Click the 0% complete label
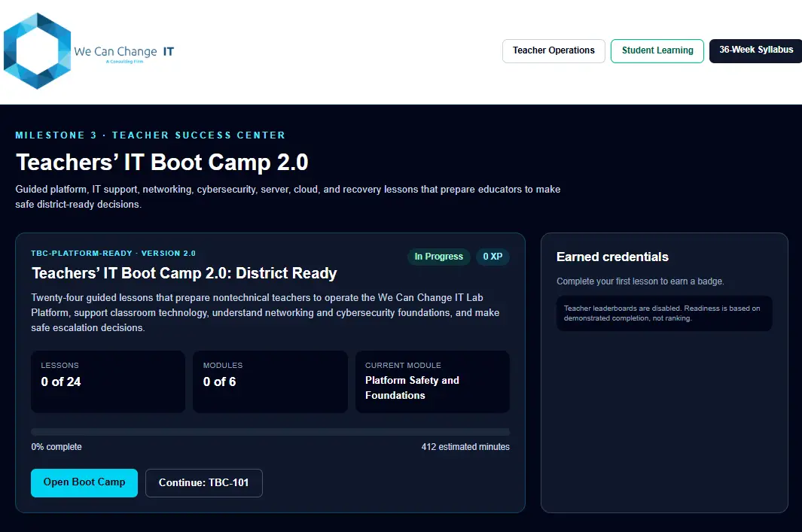This screenshot has width=802, height=532. pyautogui.click(x=56, y=447)
